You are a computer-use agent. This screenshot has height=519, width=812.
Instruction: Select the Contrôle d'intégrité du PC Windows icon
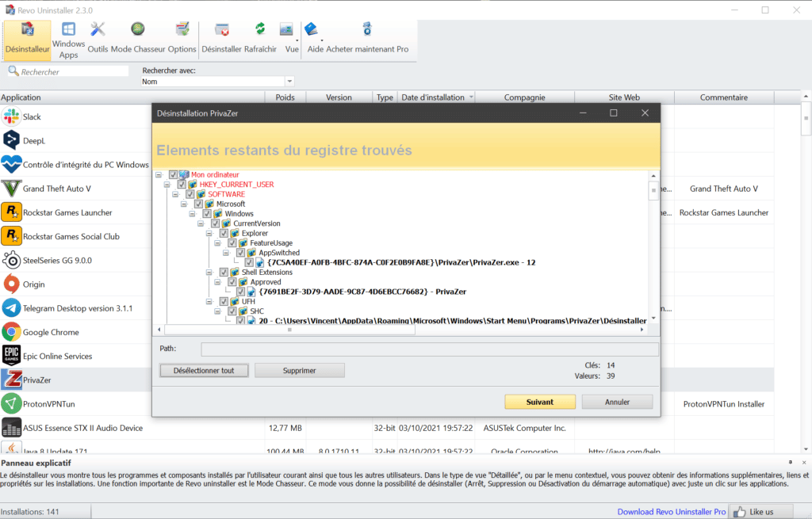[x=11, y=165]
